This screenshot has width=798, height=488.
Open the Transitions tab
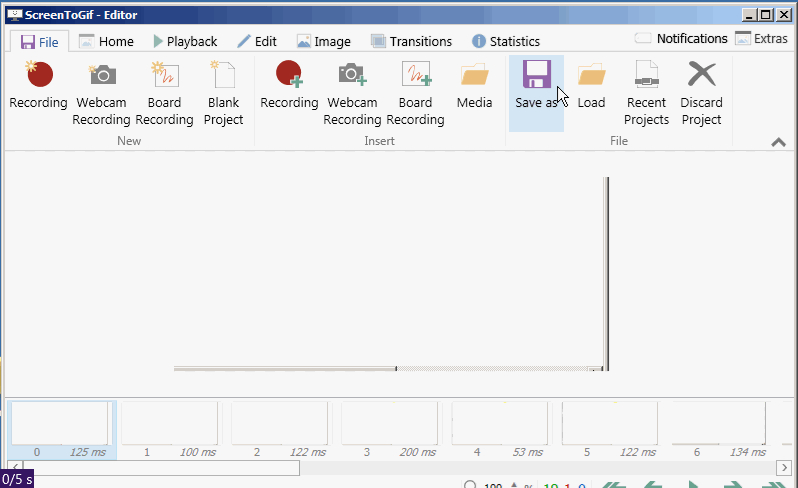click(x=411, y=41)
